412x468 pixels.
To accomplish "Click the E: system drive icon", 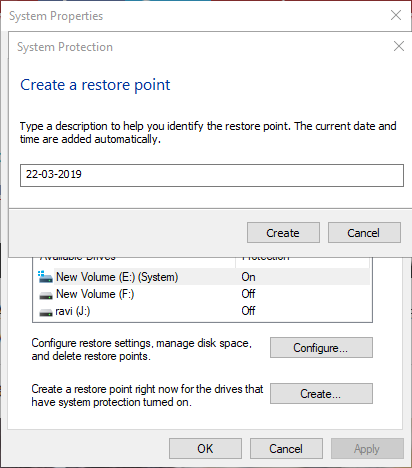I will pos(45,277).
